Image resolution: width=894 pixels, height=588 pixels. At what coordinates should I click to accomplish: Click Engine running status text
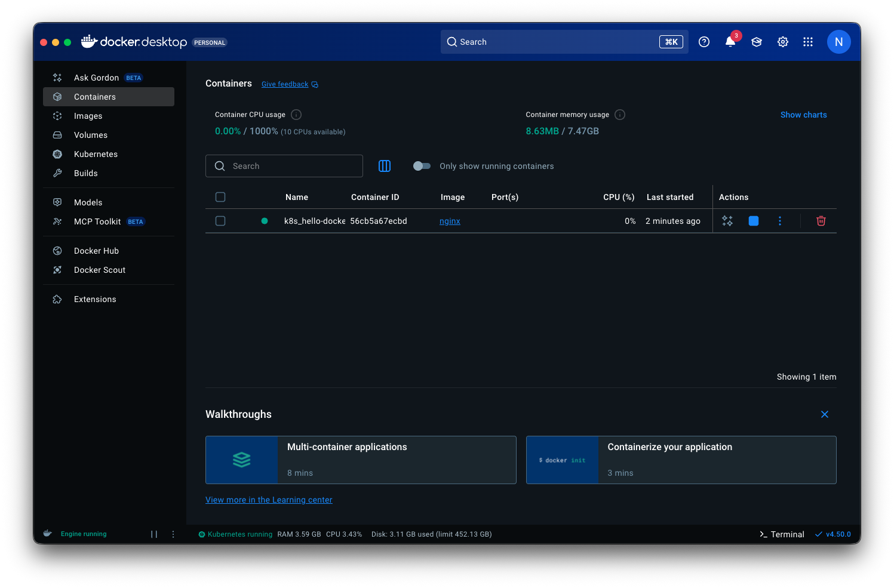[84, 534]
